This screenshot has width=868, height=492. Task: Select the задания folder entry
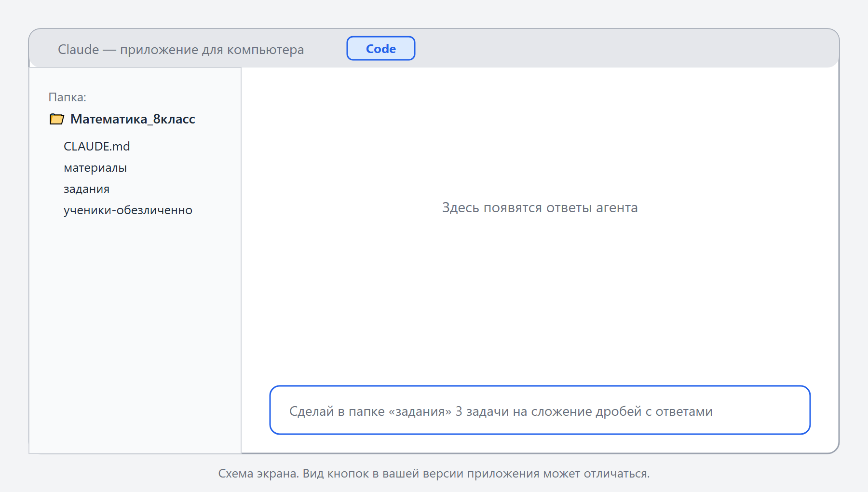point(87,189)
